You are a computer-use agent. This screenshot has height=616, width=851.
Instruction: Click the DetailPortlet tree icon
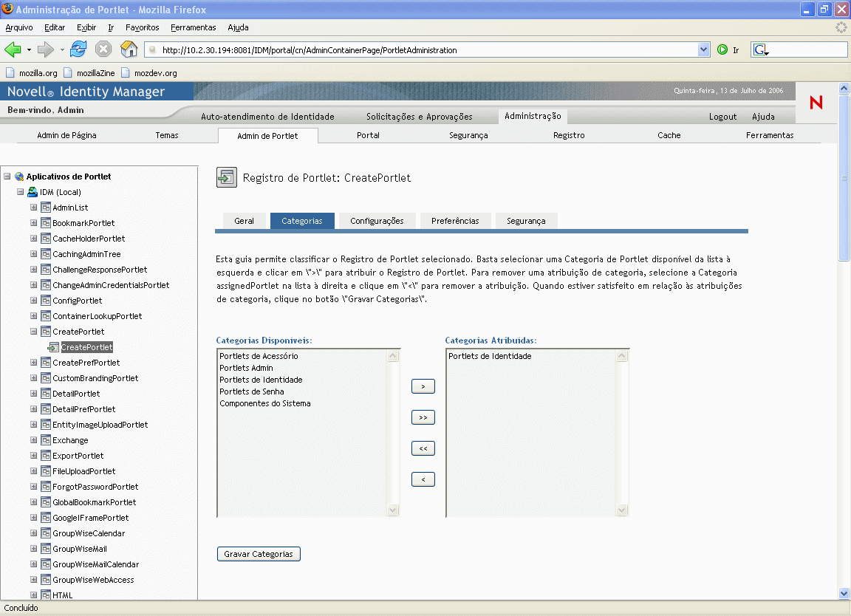point(46,394)
